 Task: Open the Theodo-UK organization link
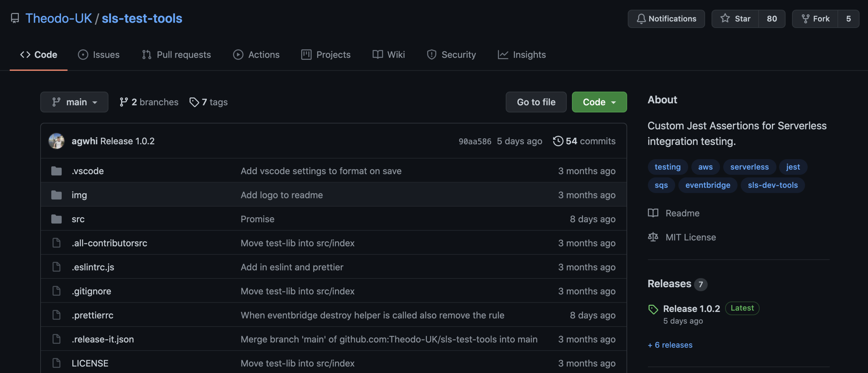[x=59, y=18]
